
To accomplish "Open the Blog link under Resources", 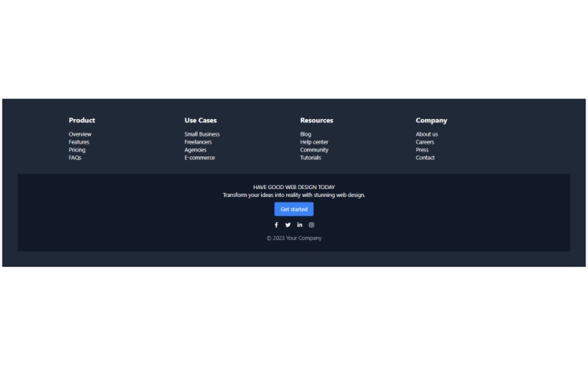I will pyautogui.click(x=306, y=134).
